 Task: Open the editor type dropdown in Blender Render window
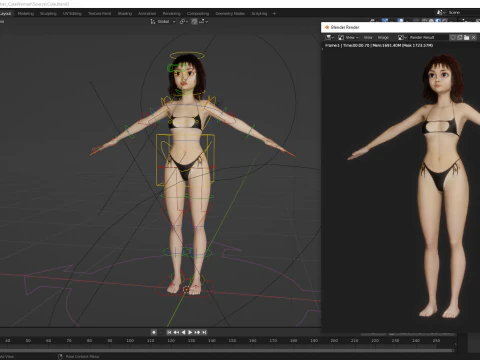tap(330, 38)
